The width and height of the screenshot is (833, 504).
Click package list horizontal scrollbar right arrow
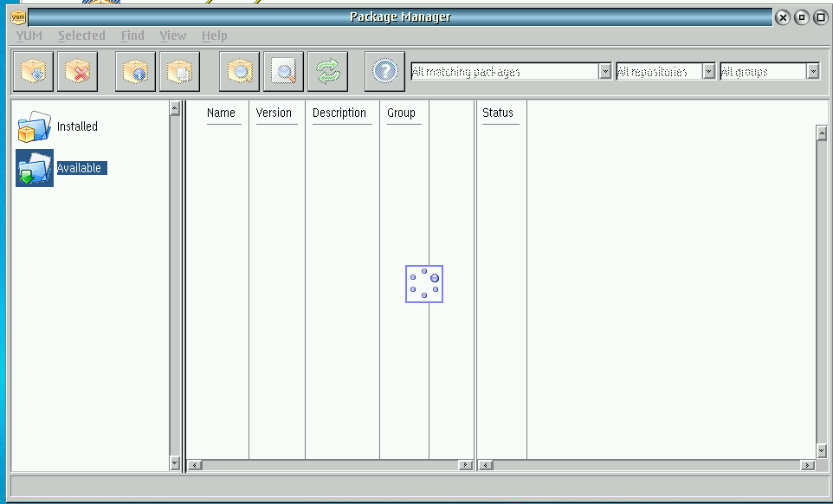click(465, 465)
